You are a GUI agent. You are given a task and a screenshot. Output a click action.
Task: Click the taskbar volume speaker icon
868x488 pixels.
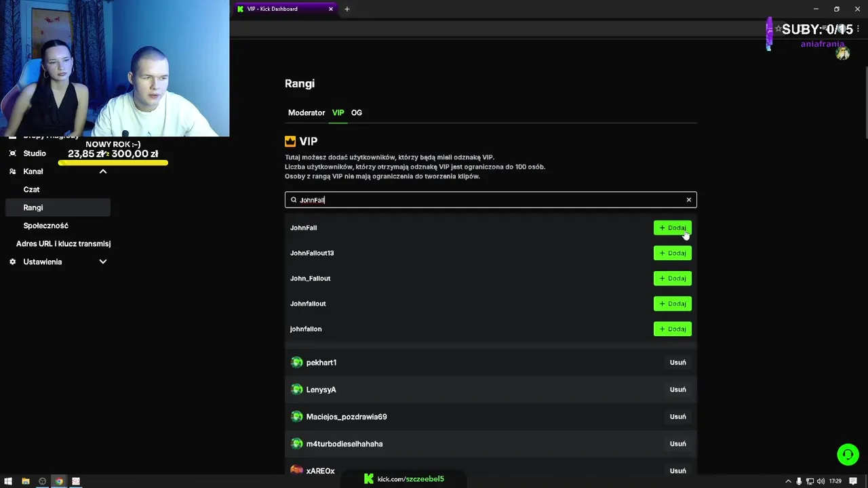click(x=821, y=481)
